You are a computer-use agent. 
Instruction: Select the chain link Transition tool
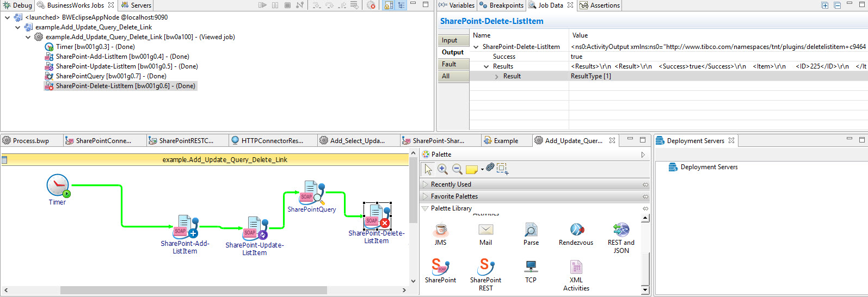tap(490, 167)
